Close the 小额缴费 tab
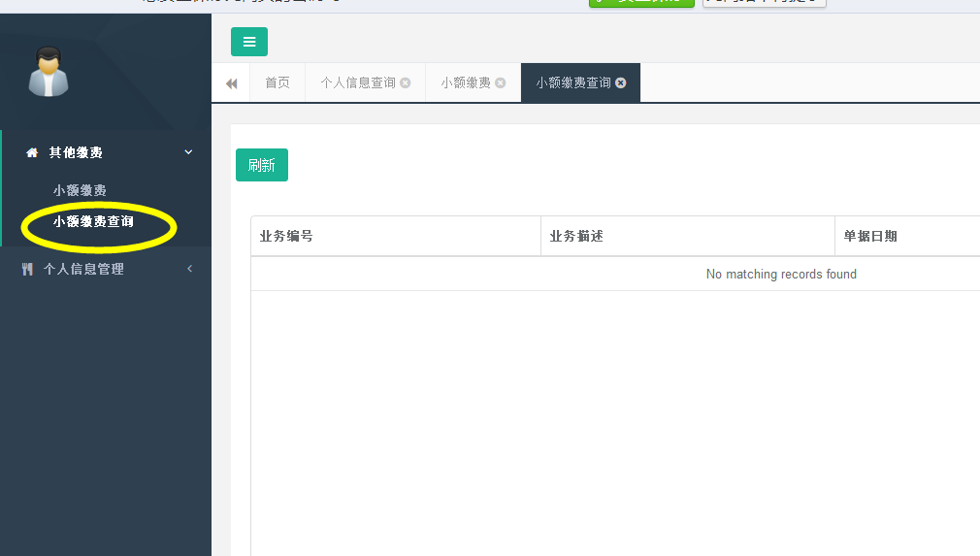 tap(501, 83)
